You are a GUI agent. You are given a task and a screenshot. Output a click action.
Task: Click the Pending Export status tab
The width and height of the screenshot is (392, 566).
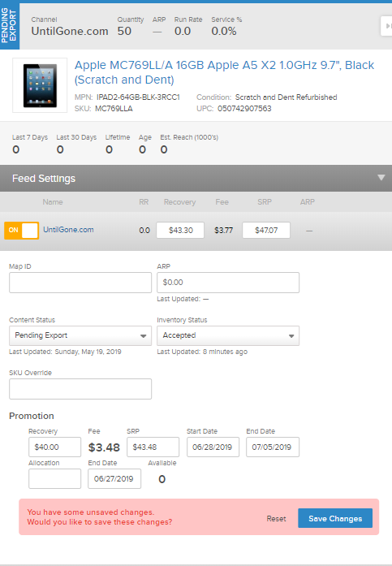point(10,26)
